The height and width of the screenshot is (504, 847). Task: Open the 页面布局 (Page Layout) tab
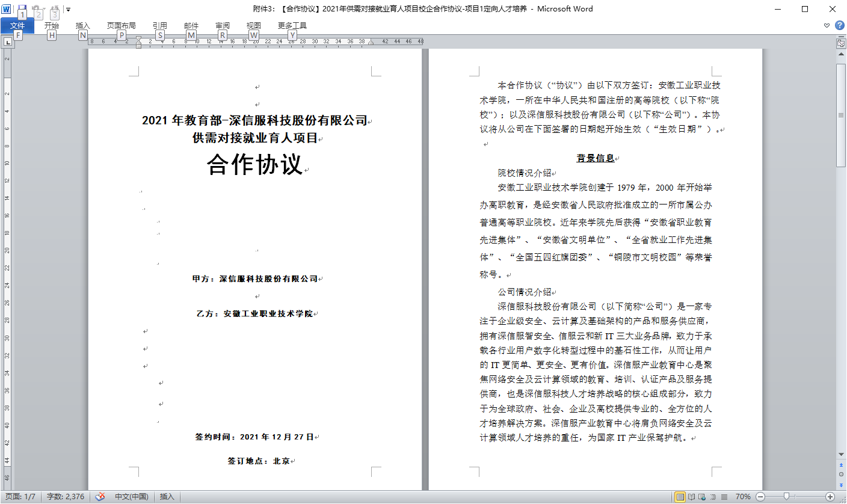[x=121, y=25]
